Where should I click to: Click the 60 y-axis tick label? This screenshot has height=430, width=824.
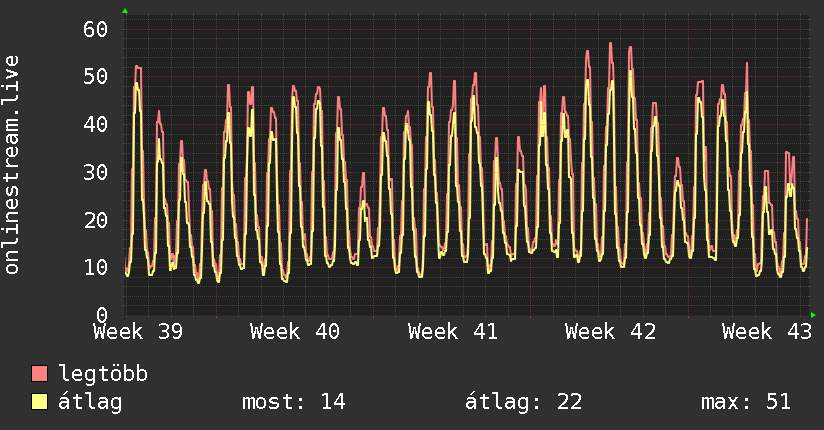[96, 29]
